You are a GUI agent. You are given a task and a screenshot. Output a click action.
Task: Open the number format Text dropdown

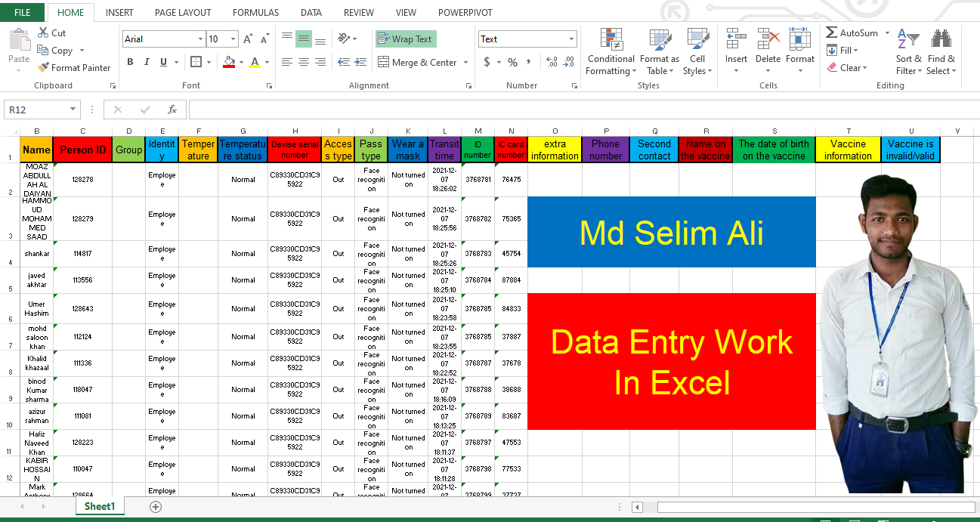[571, 39]
